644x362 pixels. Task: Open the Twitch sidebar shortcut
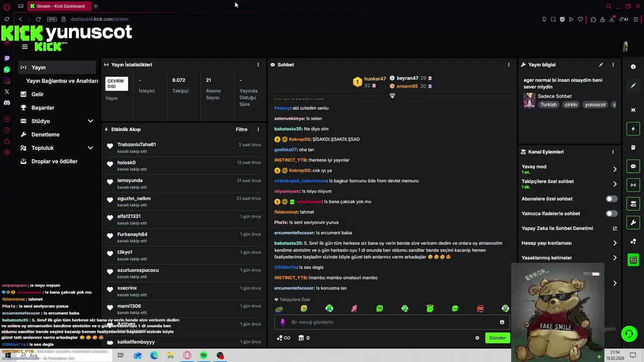point(7,58)
